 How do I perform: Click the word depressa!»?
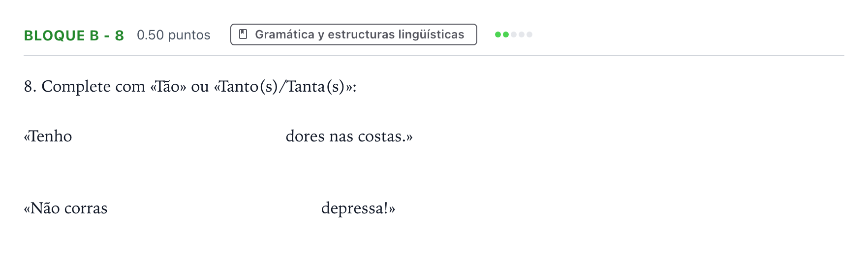(x=358, y=208)
